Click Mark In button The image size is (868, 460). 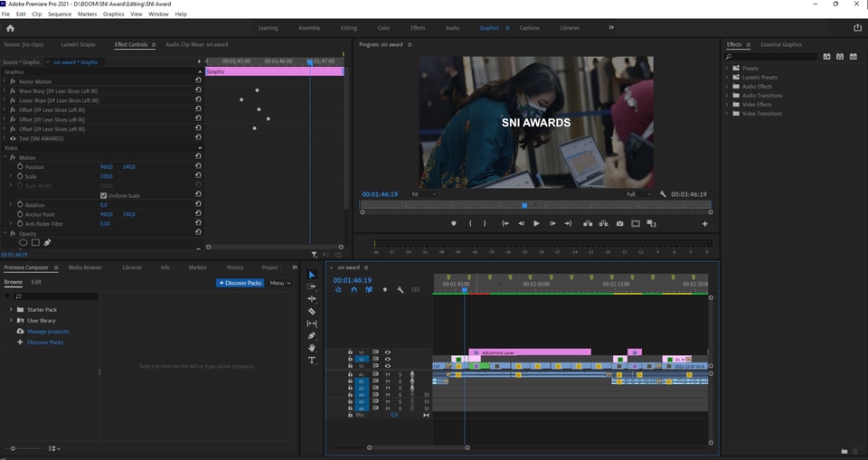pyautogui.click(x=470, y=223)
